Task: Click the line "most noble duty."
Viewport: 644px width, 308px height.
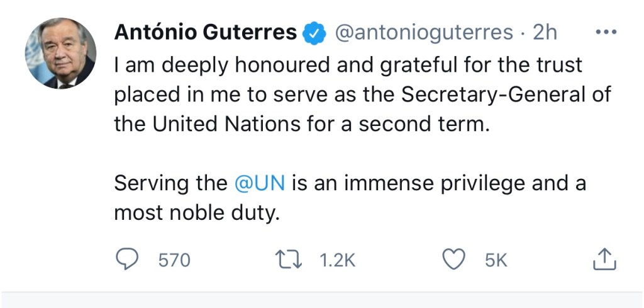Action: (196, 213)
